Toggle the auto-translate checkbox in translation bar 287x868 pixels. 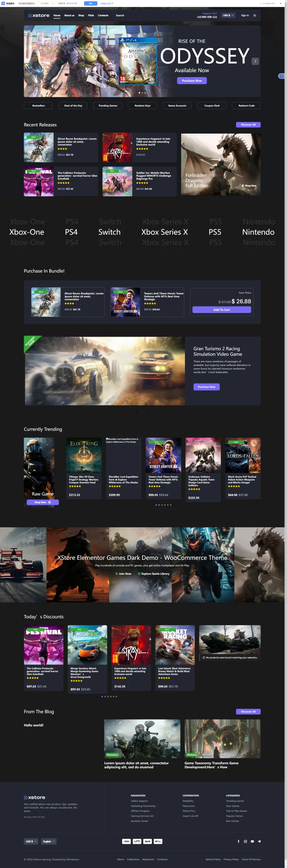(261, 3)
